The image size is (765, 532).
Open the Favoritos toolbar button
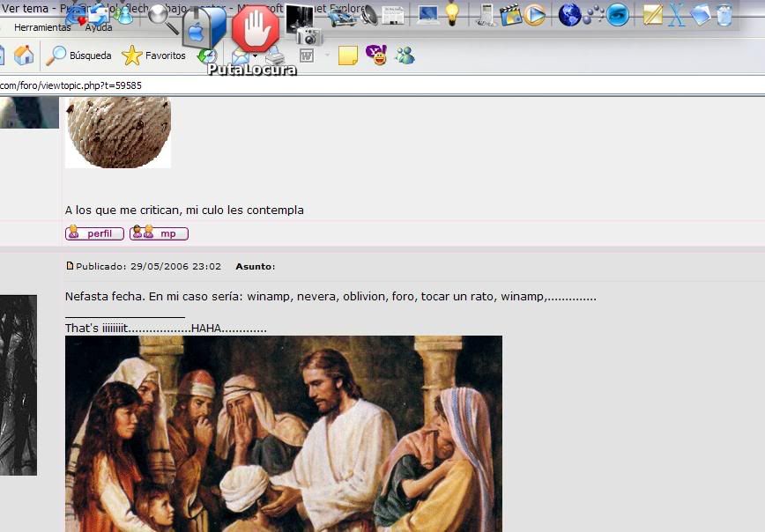tap(153, 55)
